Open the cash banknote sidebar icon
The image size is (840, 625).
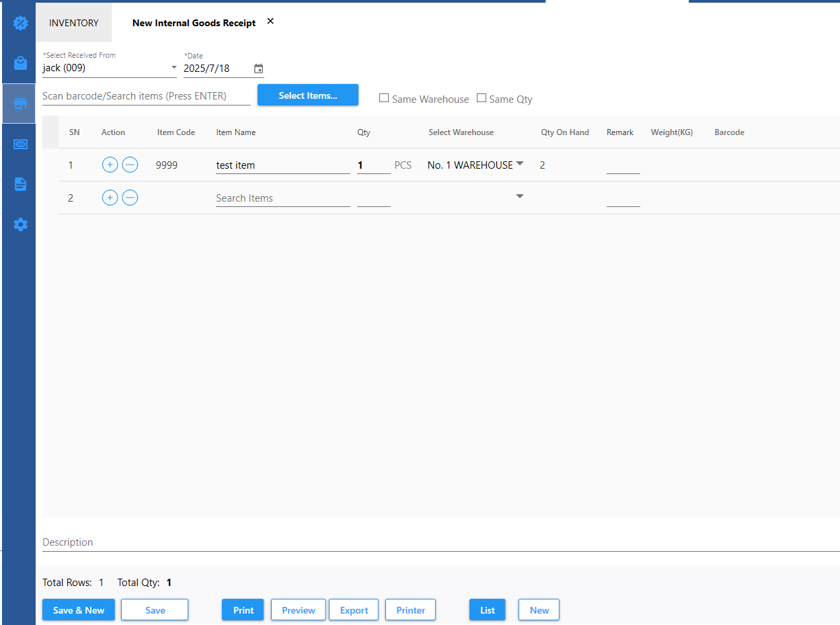pos(20,144)
